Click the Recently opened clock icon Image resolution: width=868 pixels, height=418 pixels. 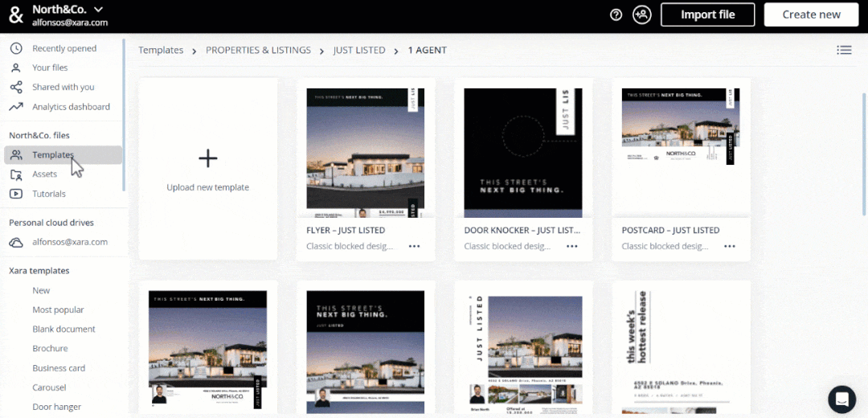pos(16,48)
